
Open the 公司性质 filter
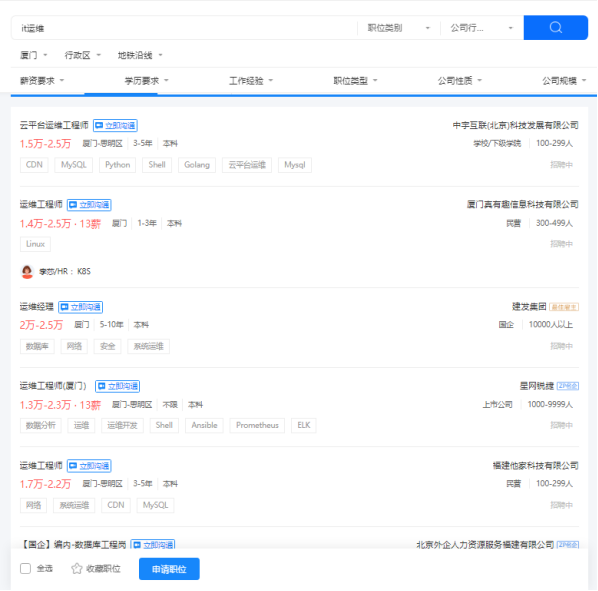tap(460, 81)
